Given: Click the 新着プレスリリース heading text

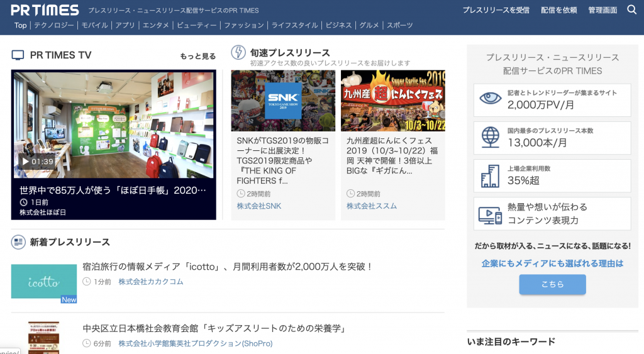Looking at the screenshot, I should click(70, 242).
